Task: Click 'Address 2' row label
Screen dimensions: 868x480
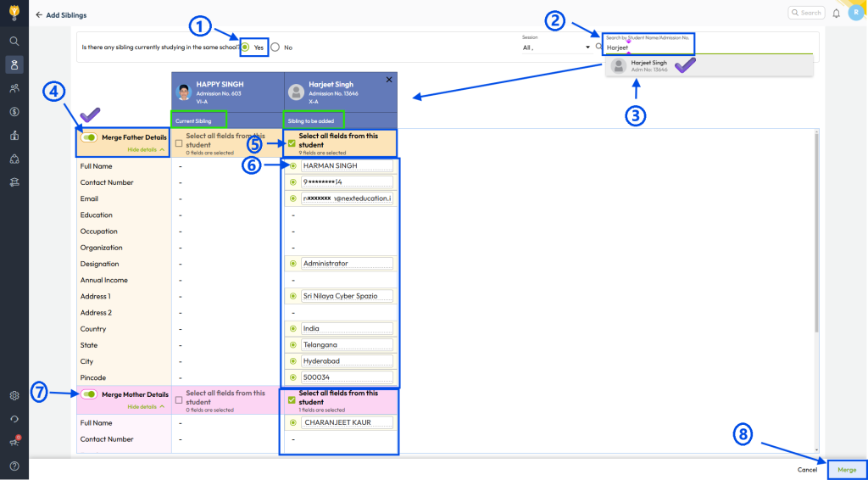Action: tap(96, 313)
